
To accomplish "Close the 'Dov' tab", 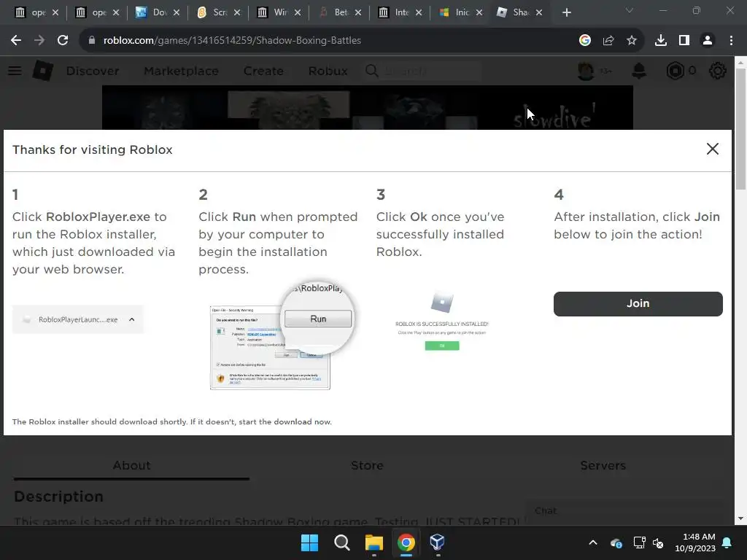I will pos(177,13).
